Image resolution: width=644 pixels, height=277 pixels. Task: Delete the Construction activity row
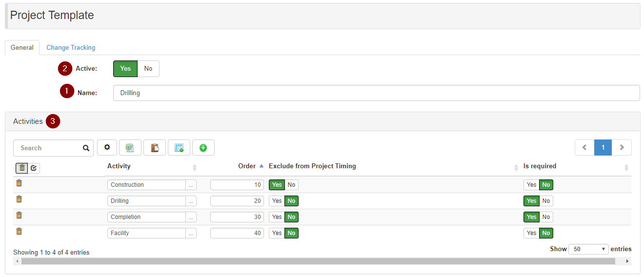click(x=19, y=183)
